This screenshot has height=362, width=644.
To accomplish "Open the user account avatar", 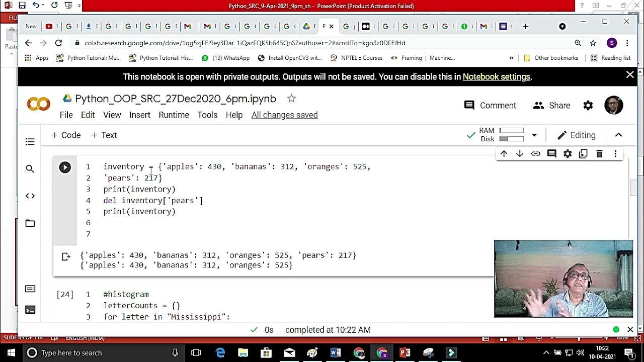I will [613, 105].
